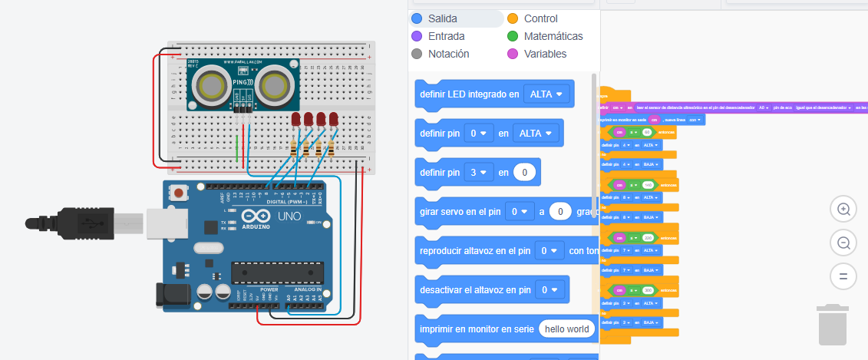Select the rightmost resistor under the LEDs
This screenshot has width=868, height=360.
[x=331, y=149]
